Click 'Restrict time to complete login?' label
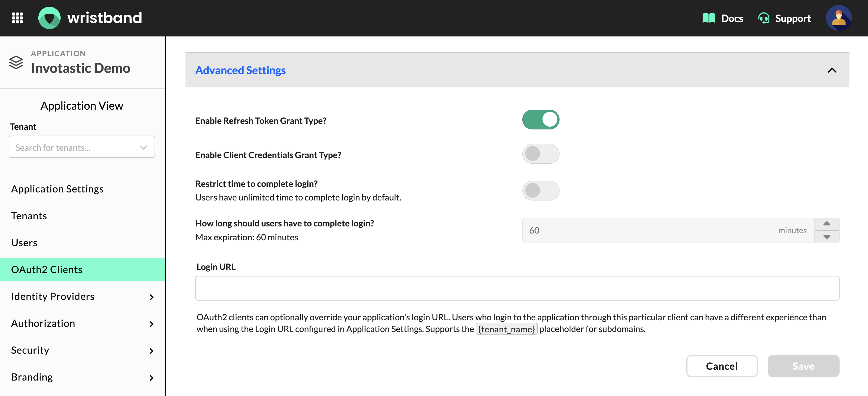868x396 pixels. click(257, 184)
